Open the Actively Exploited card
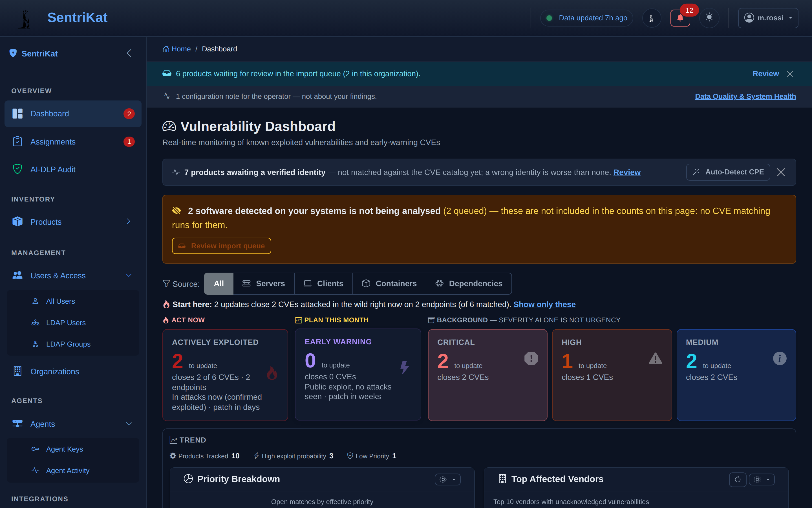 click(x=225, y=375)
